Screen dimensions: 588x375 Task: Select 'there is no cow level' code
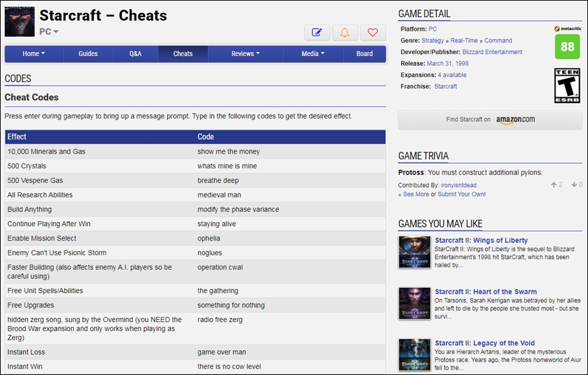tap(229, 367)
